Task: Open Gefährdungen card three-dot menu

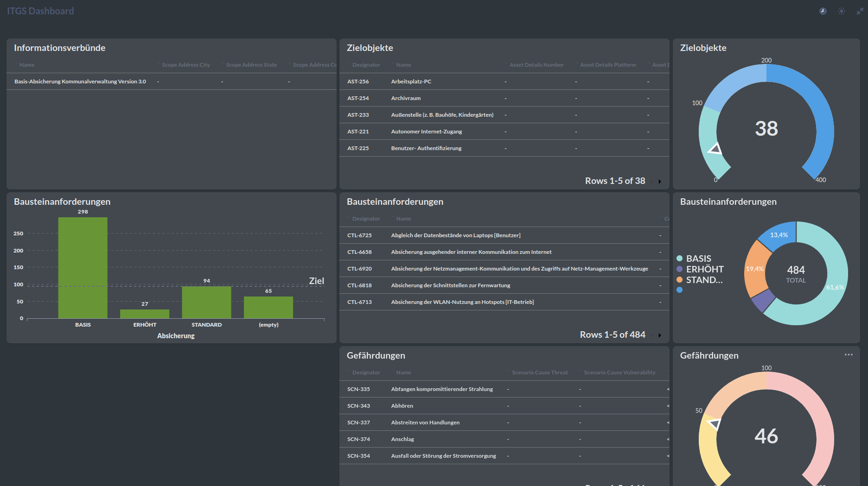Action: click(849, 355)
